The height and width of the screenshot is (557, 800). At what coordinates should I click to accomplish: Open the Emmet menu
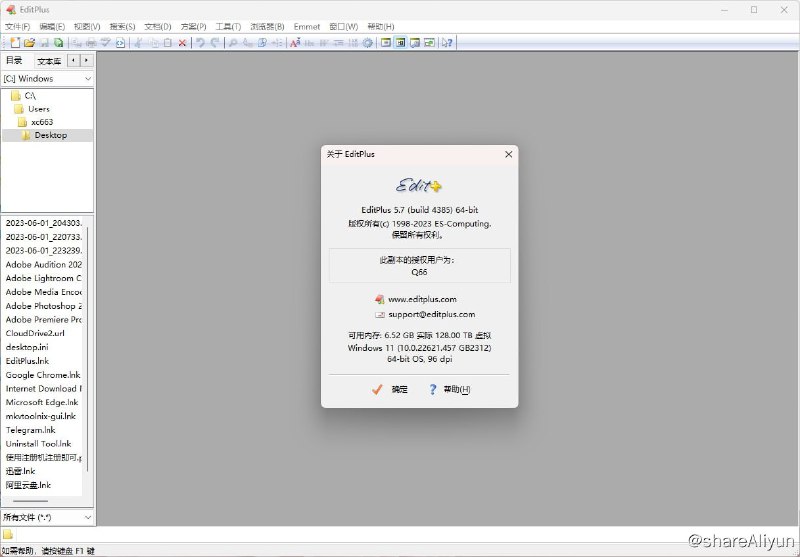click(307, 26)
